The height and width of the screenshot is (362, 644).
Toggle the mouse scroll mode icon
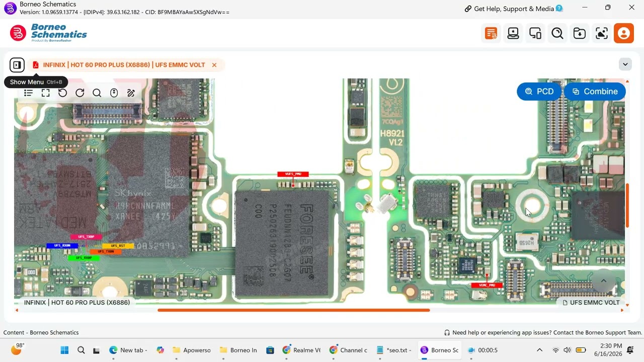click(114, 93)
